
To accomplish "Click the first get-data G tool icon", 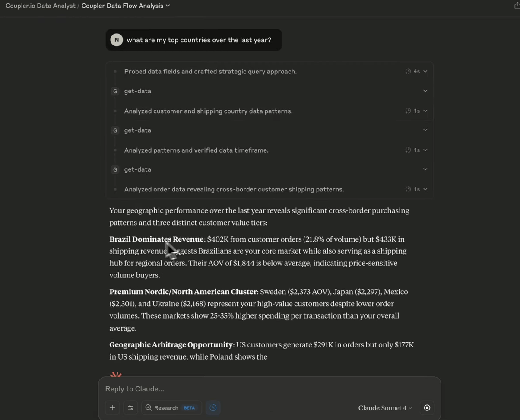I will (x=115, y=91).
